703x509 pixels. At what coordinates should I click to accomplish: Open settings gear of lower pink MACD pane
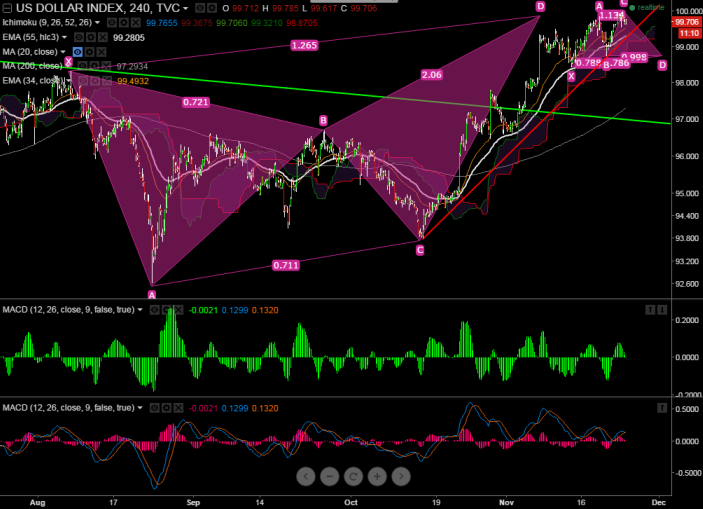click(x=166, y=408)
